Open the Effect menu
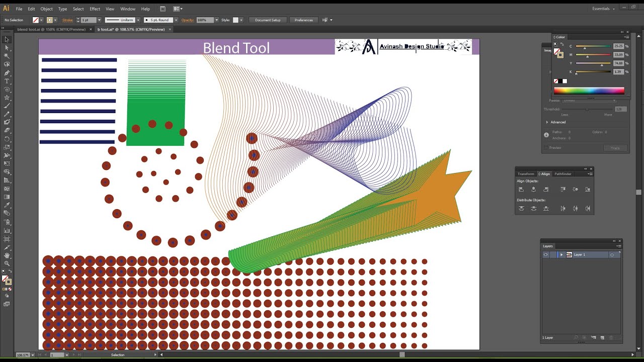Viewport: 644px width, 362px height. (95, 9)
